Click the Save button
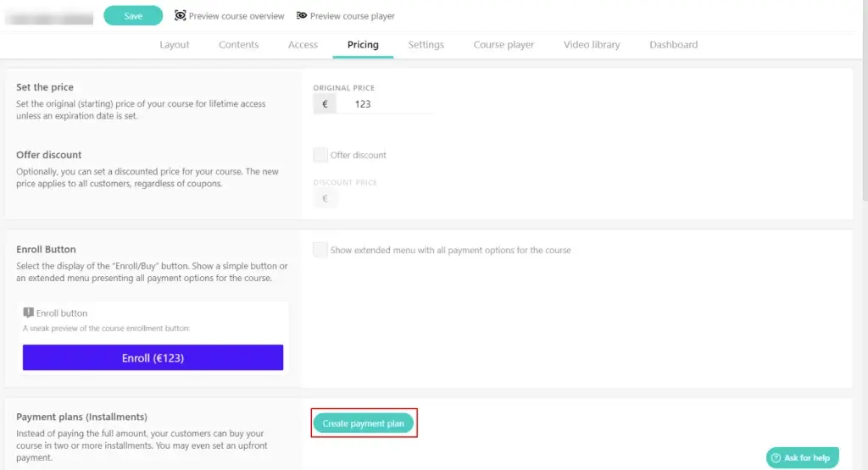This screenshot has width=868, height=470. (x=133, y=15)
